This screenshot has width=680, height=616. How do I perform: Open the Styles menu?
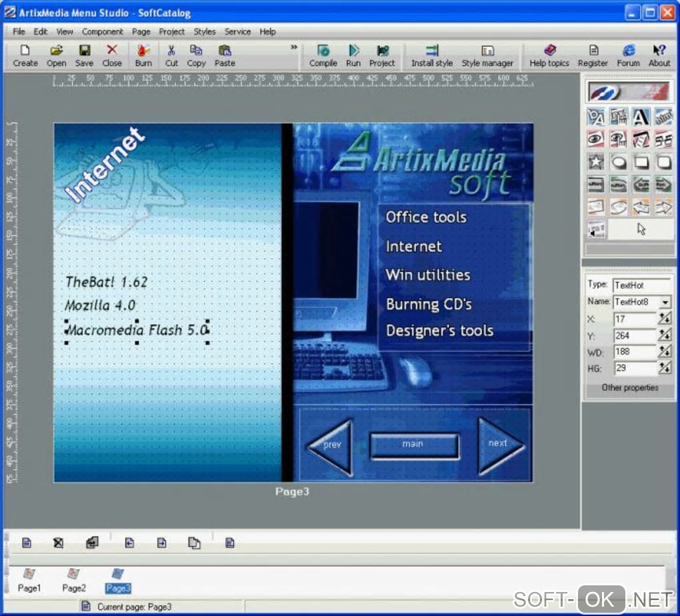(x=204, y=32)
